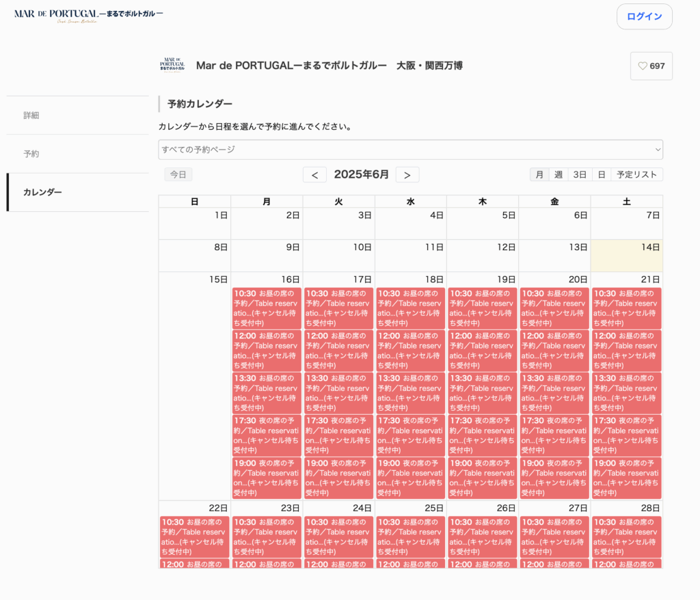
Task: Open the 10:30 lunch slot on 17日
Action: [x=339, y=308]
